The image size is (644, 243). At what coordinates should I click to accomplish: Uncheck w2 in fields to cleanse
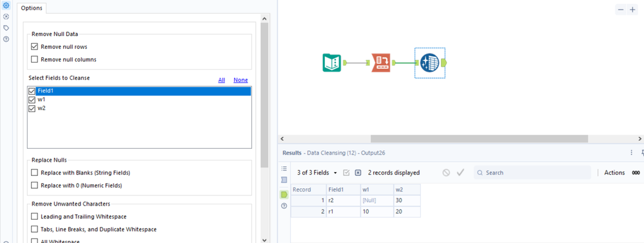(x=32, y=109)
